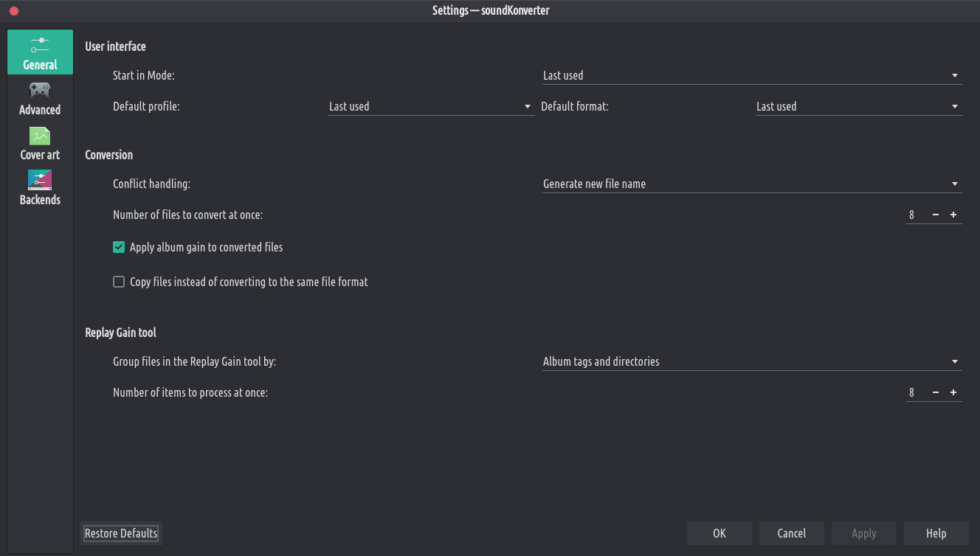
Task: Expand the Default profile combo box
Action: point(431,106)
